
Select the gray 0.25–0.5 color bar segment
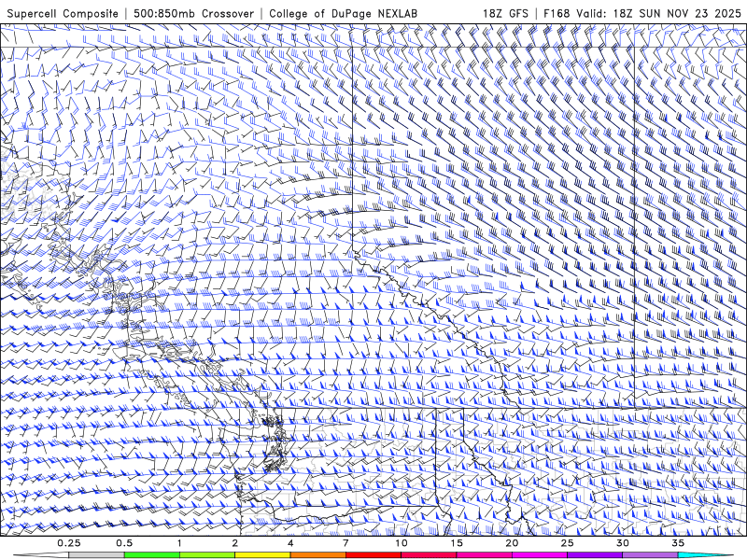[96, 555]
